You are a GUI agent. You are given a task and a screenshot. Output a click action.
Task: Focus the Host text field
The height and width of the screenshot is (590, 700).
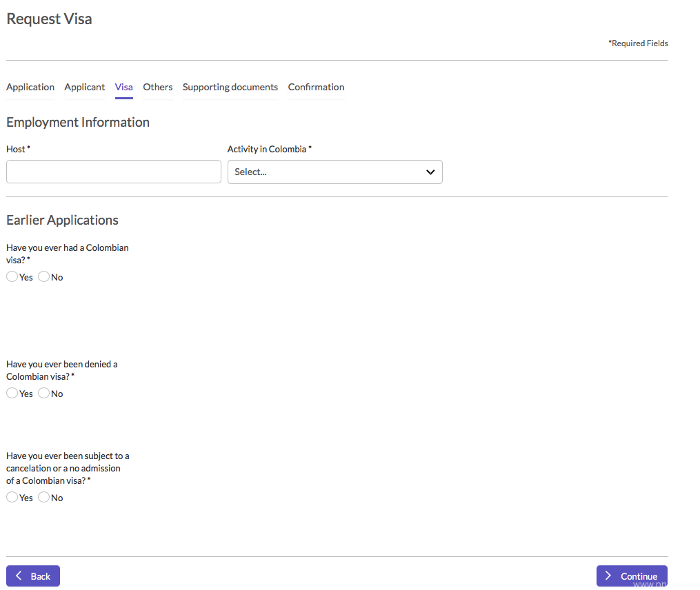[114, 172]
